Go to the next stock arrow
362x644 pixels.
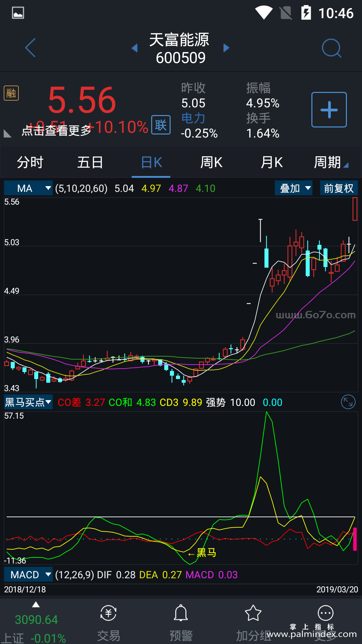227,48
